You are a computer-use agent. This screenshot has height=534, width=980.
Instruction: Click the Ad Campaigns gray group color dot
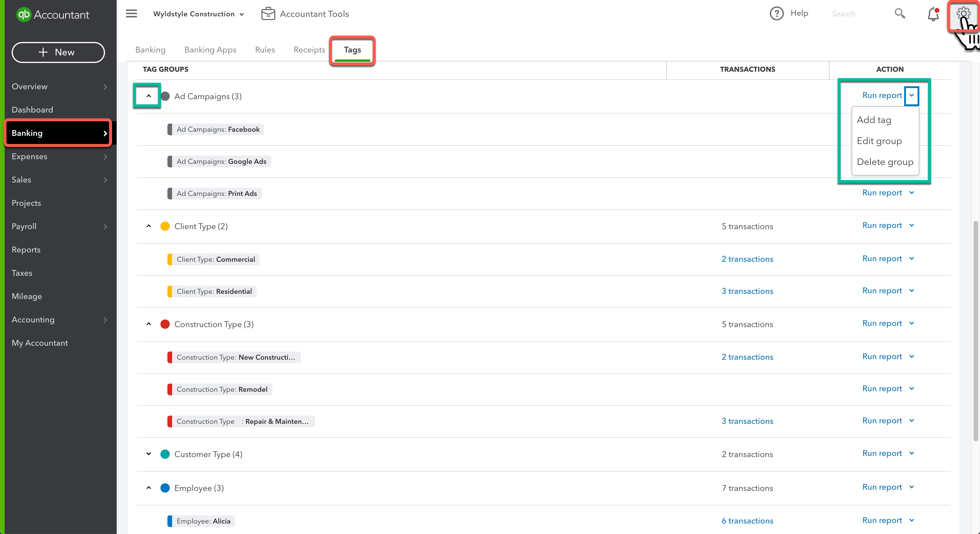pos(165,96)
